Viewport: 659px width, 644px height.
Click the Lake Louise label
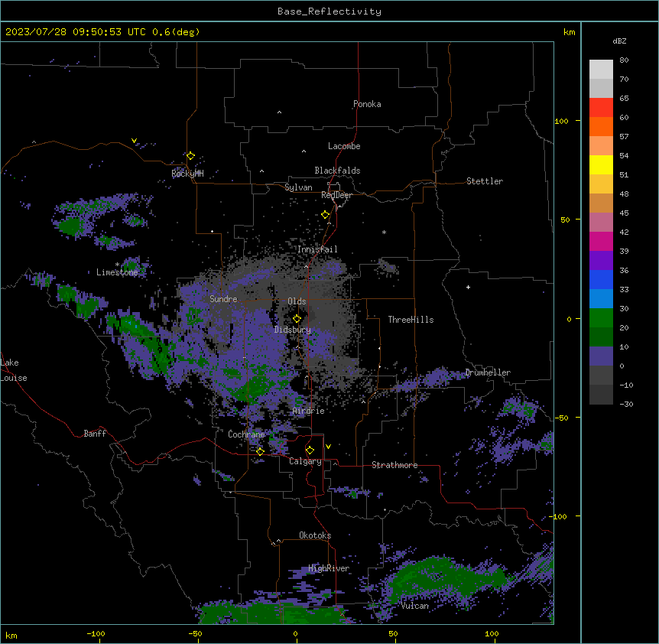coord(14,370)
